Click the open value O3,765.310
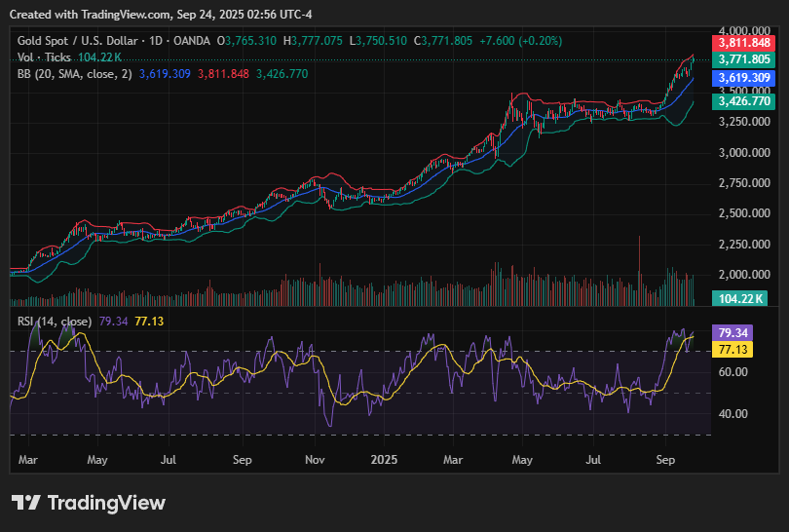The image size is (789, 532). [x=246, y=41]
